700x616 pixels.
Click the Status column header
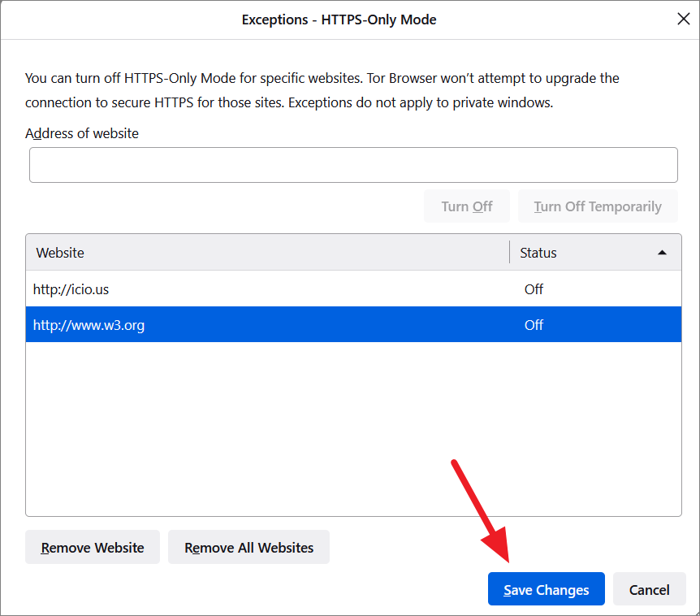[x=568, y=253]
